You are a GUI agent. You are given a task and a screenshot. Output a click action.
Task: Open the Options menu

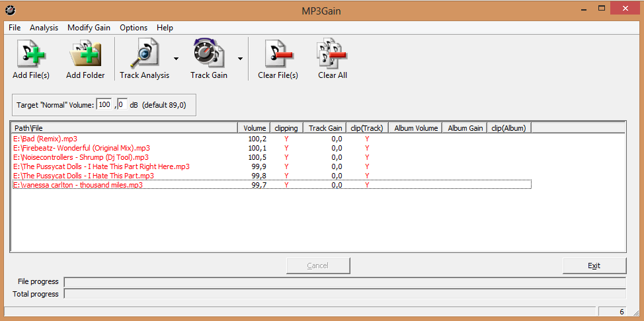point(134,28)
